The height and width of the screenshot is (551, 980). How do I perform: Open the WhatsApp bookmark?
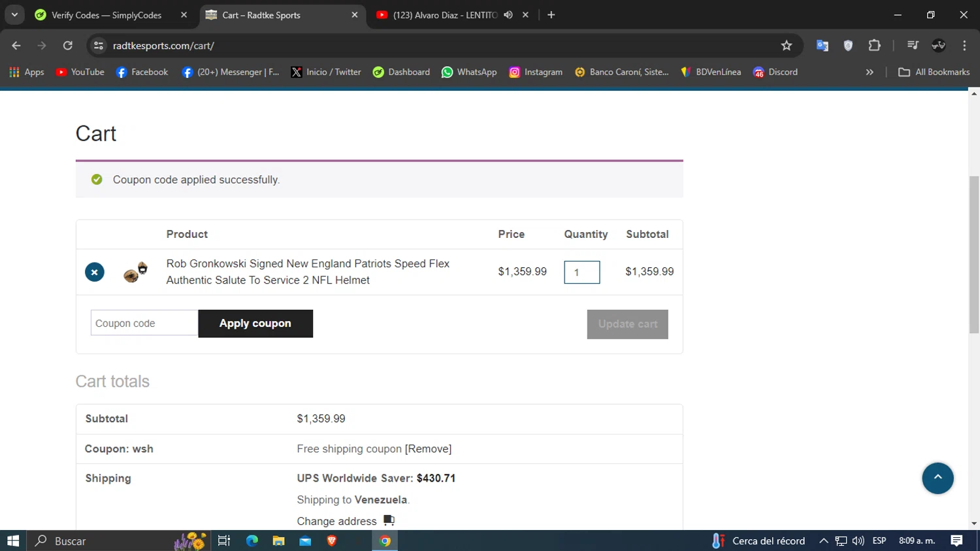point(469,72)
